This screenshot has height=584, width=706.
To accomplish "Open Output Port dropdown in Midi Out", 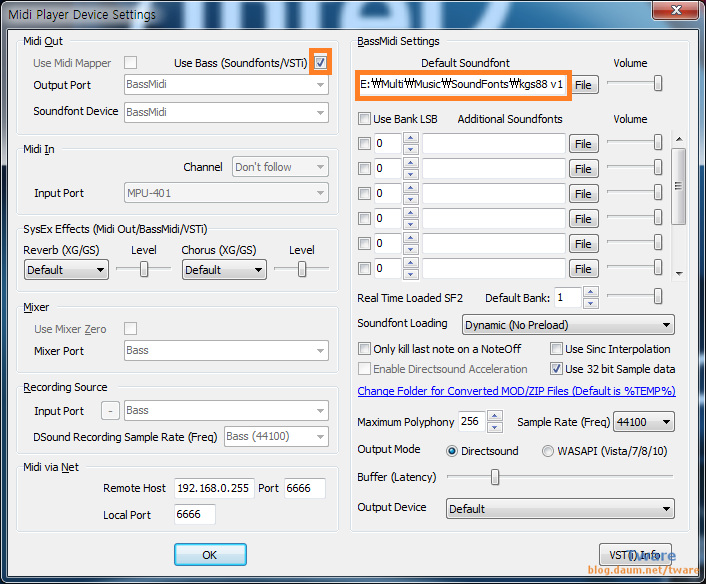I will (226, 85).
